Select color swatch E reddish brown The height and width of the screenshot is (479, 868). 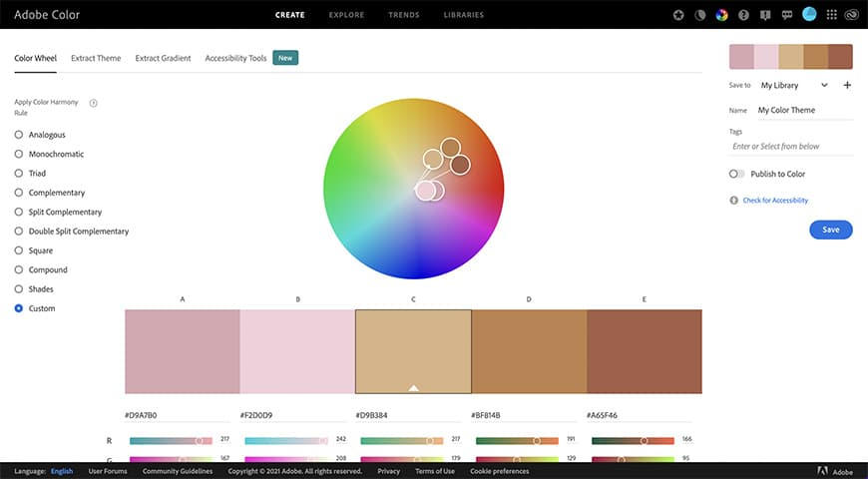coord(645,351)
